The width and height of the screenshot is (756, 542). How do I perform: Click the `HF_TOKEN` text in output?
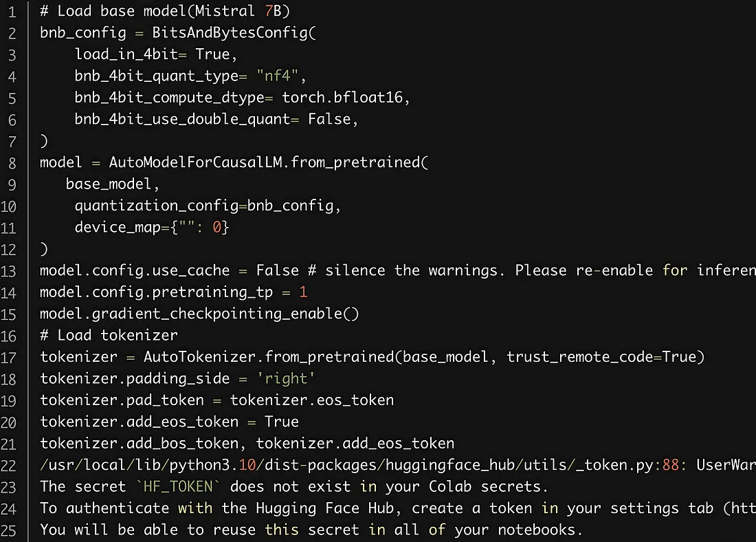click(x=178, y=486)
